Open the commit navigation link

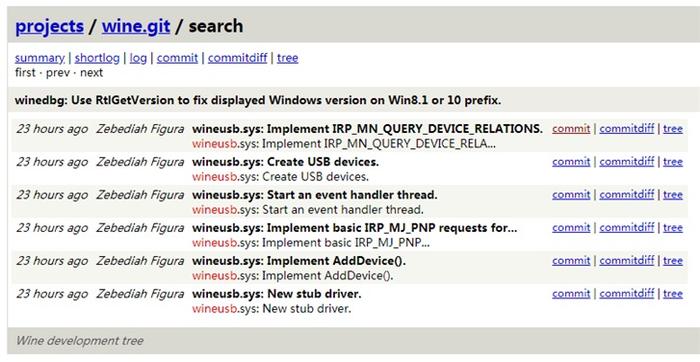click(x=177, y=58)
